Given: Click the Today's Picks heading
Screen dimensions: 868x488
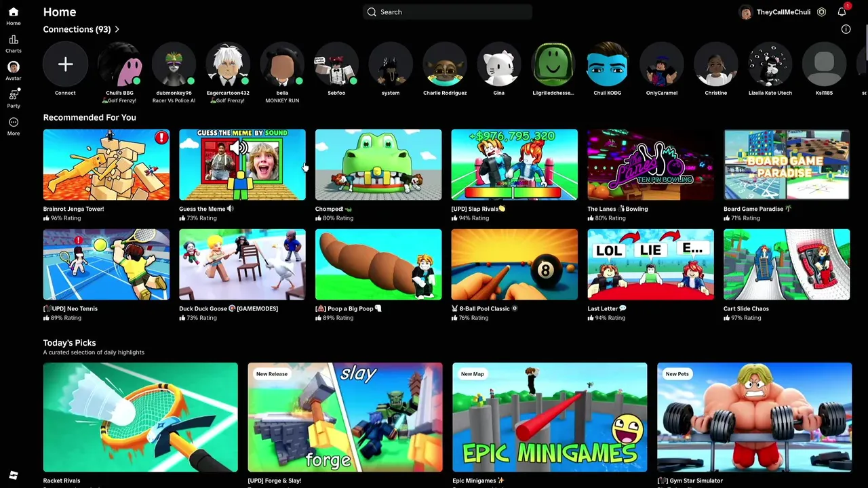Looking at the screenshot, I should click(x=69, y=342).
